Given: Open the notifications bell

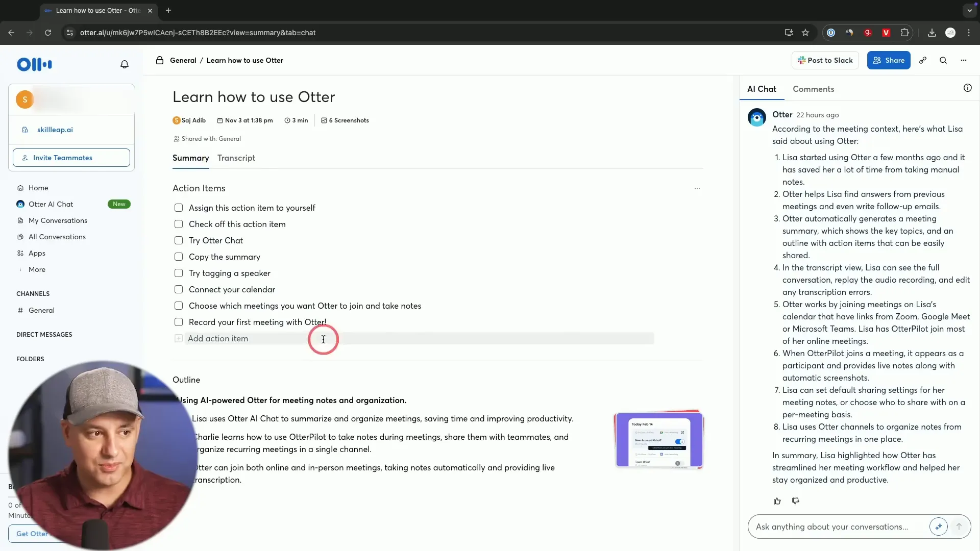Looking at the screenshot, I should point(124,64).
